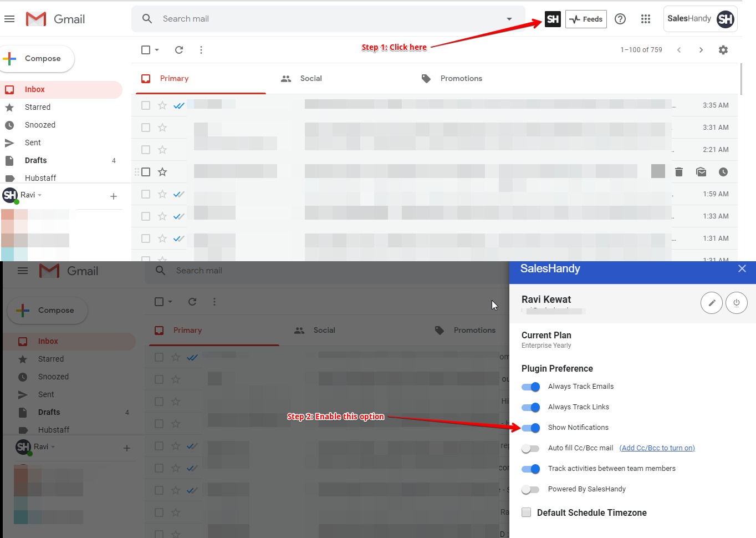Open Google apps grid icon

coord(646,19)
